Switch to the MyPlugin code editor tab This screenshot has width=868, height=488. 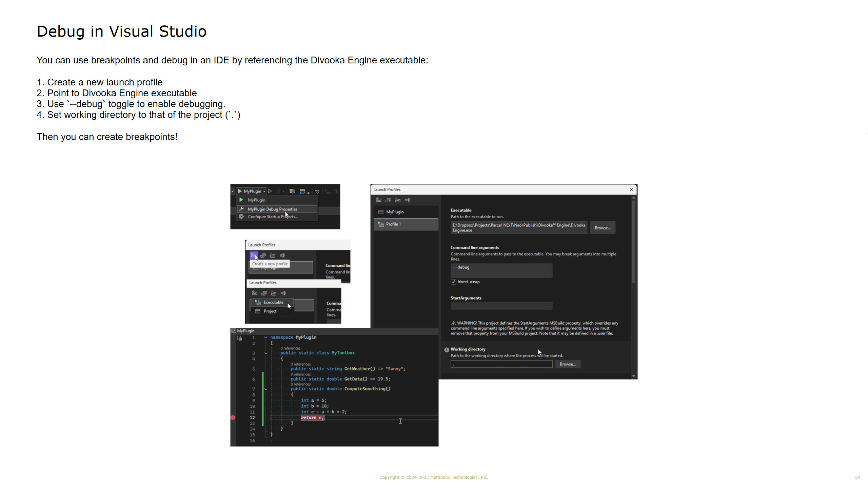tap(243, 331)
